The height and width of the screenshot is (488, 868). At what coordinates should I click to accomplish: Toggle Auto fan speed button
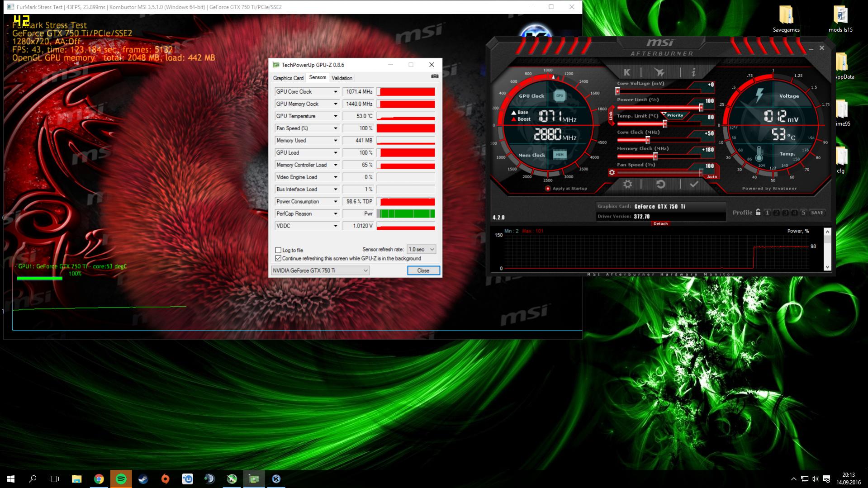click(x=712, y=177)
